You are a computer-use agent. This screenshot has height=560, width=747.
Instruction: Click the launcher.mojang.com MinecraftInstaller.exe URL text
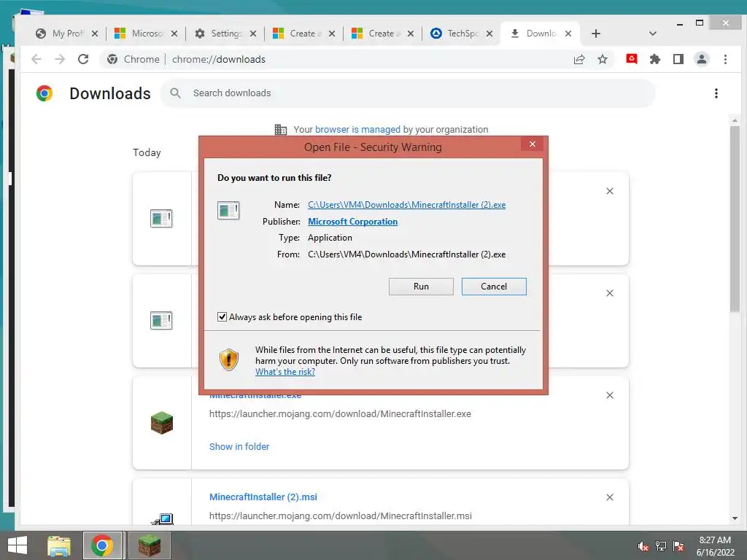coord(340,414)
